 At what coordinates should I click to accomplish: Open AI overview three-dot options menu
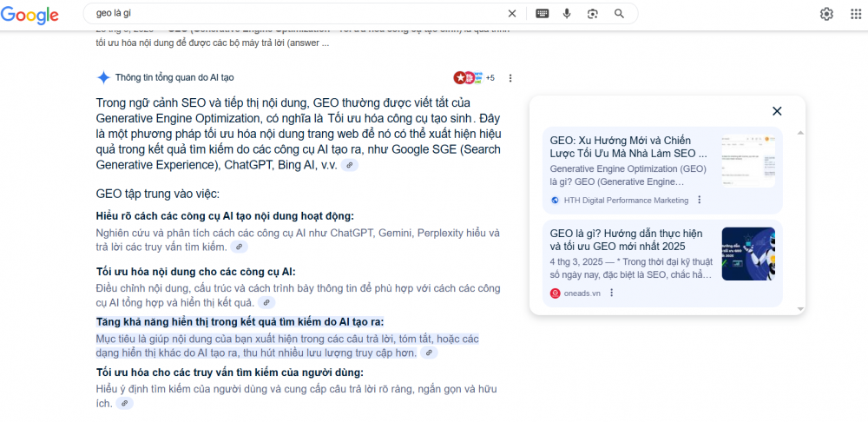(510, 78)
